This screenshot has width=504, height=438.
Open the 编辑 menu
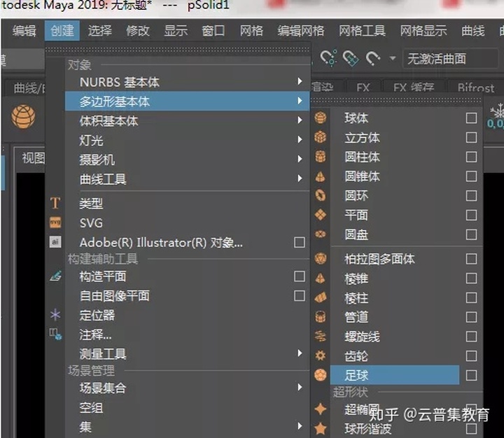pos(24,31)
